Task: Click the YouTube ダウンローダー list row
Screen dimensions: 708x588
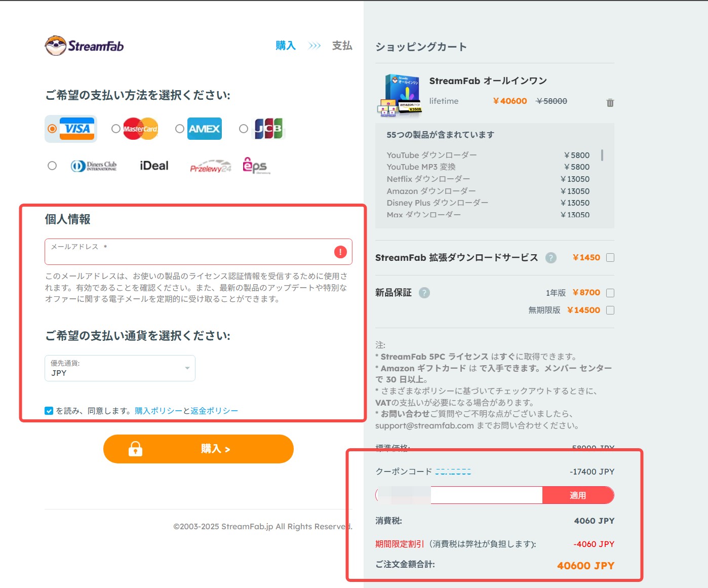Action: (488, 155)
